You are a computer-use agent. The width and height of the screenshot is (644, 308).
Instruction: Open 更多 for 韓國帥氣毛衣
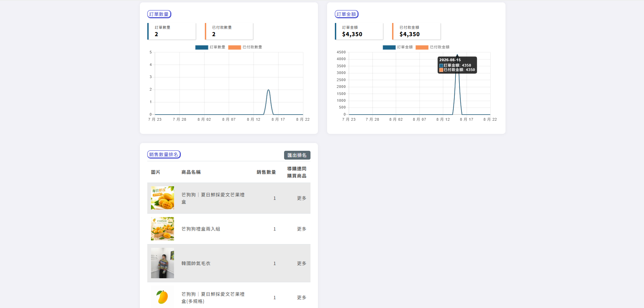pos(301,263)
